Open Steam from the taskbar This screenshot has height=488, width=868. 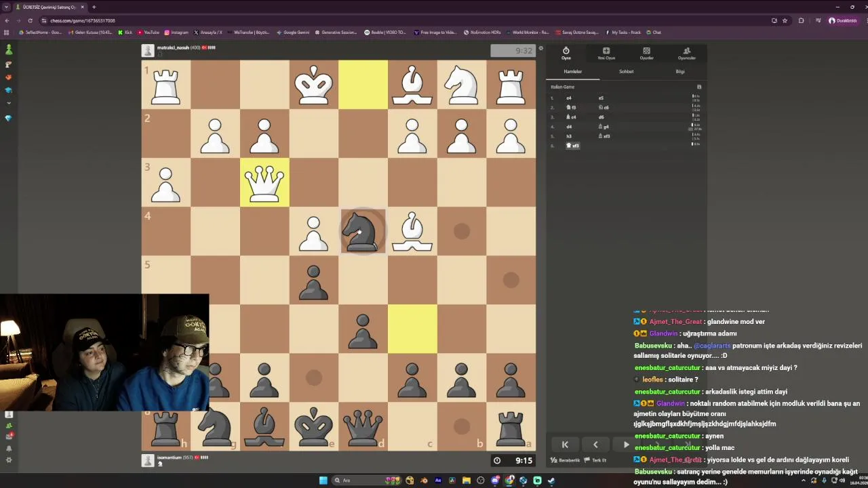pyautogui.click(x=551, y=481)
